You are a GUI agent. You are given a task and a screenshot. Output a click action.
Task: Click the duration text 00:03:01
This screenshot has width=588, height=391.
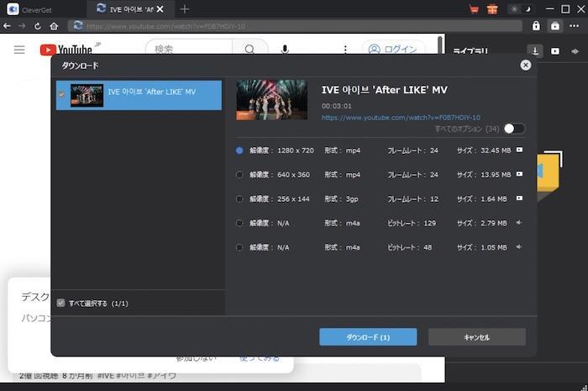(x=337, y=106)
